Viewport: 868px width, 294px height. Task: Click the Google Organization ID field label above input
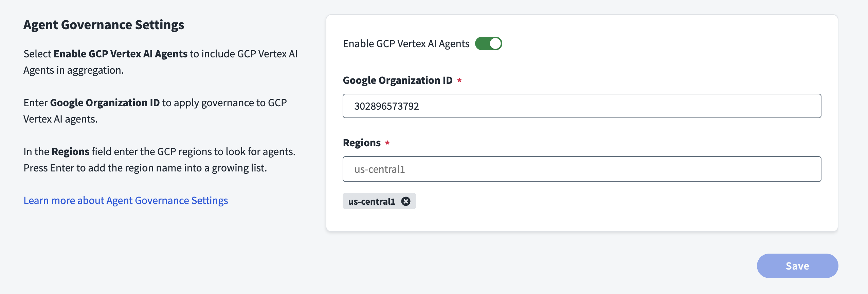coord(397,80)
